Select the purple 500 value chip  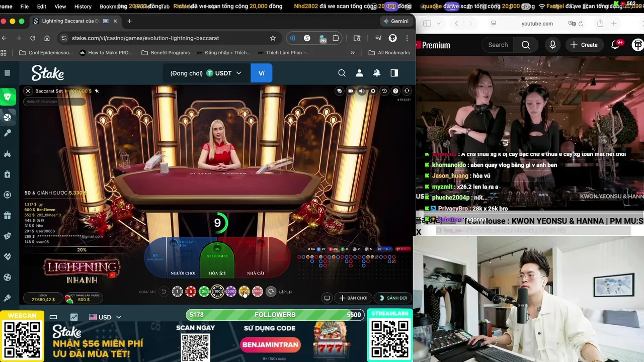click(x=231, y=292)
